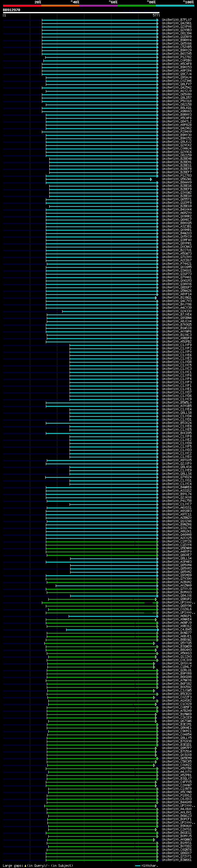
Task: Open hit UniRef100_B7FL07
Action: click(x=177, y=20)
